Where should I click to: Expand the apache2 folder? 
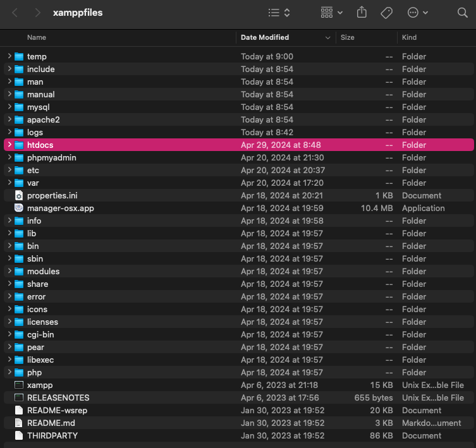click(x=9, y=119)
